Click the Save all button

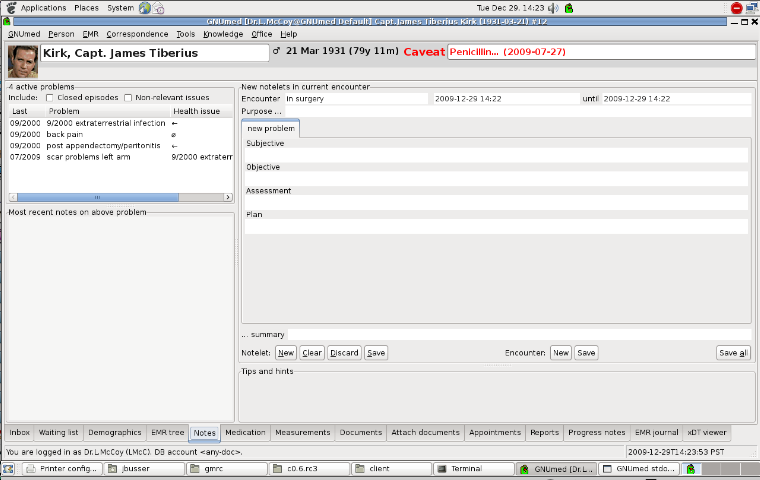[733, 353]
